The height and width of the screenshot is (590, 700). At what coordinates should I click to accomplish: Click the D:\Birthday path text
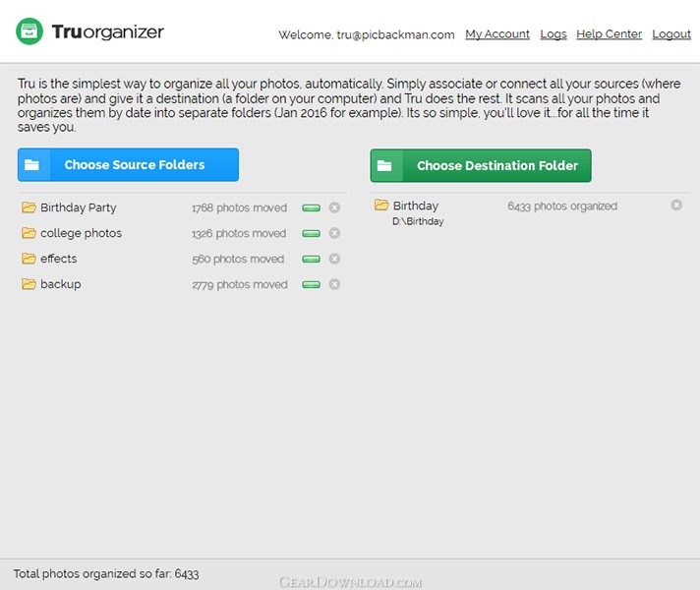pos(418,221)
